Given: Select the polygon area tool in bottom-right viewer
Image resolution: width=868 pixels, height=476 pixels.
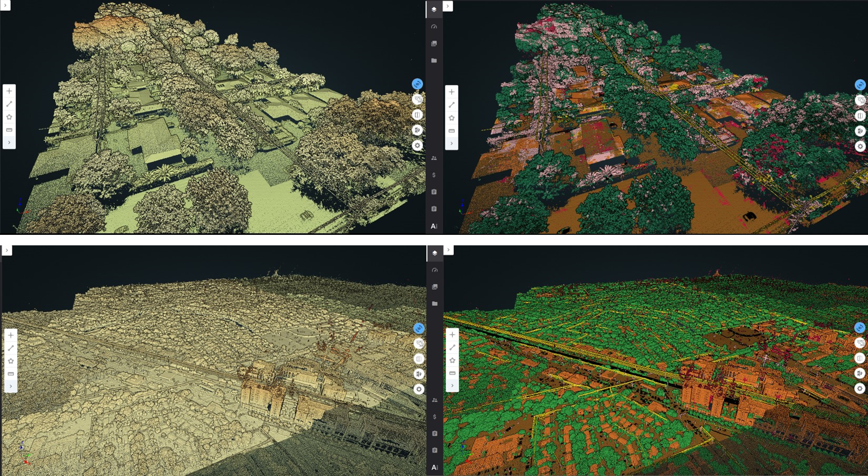Looking at the screenshot, I should [452, 361].
